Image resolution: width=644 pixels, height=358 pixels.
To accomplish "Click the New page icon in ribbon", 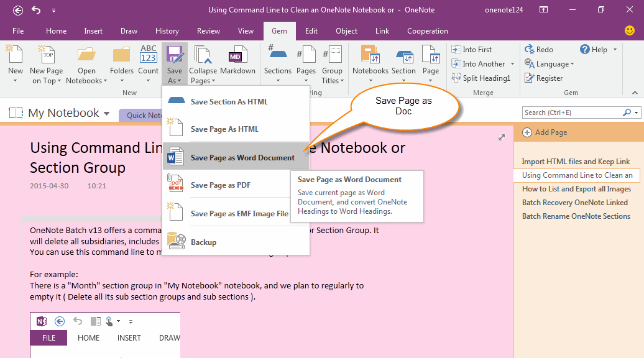I will click(x=15, y=54).
